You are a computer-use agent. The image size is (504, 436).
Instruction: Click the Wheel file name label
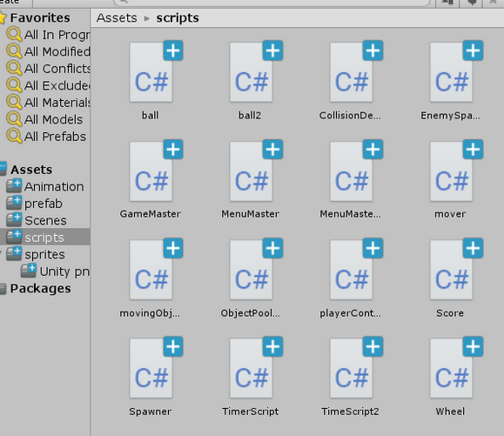coord(450,412)
